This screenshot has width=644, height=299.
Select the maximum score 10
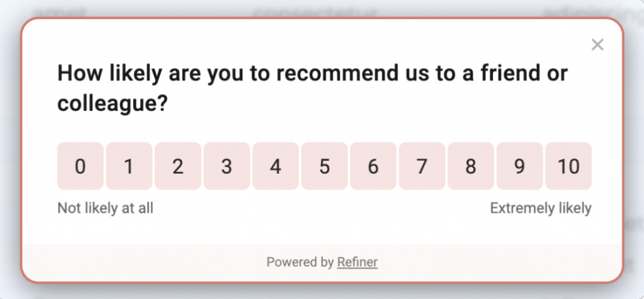point(568,166)
